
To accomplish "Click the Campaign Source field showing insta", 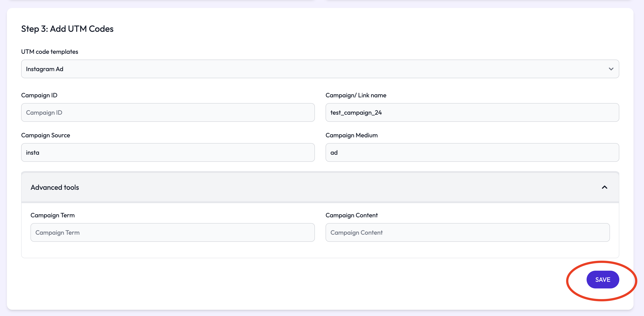I will 168,152.
